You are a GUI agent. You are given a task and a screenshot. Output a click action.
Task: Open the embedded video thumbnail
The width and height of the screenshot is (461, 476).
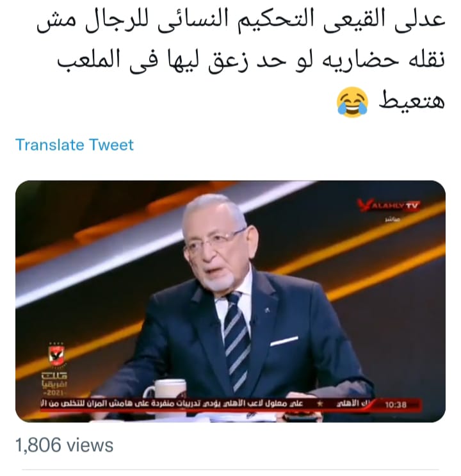(x=230, y=301)
